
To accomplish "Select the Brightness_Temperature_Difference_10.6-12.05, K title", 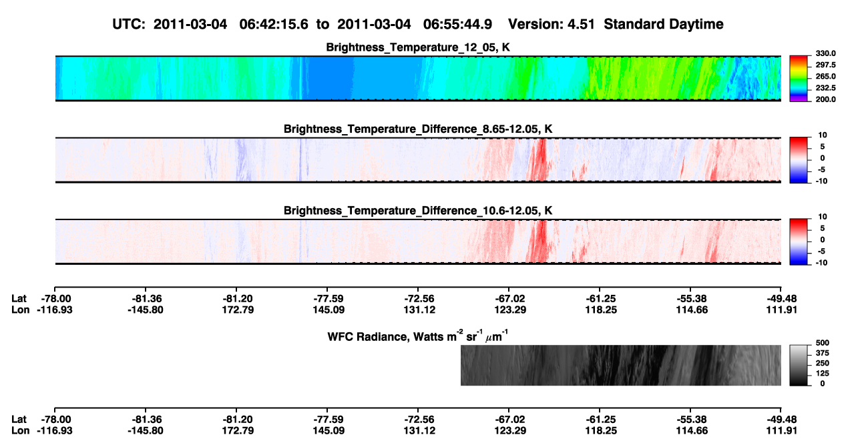I will pyautogui.click(x=418, y=211).
